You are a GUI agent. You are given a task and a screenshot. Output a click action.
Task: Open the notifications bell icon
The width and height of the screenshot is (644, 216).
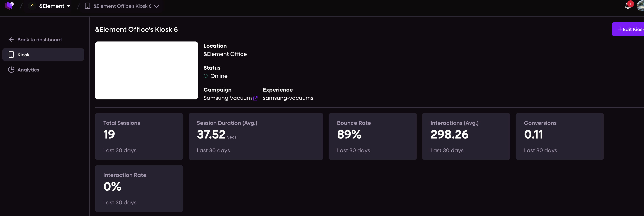point(627,6)
